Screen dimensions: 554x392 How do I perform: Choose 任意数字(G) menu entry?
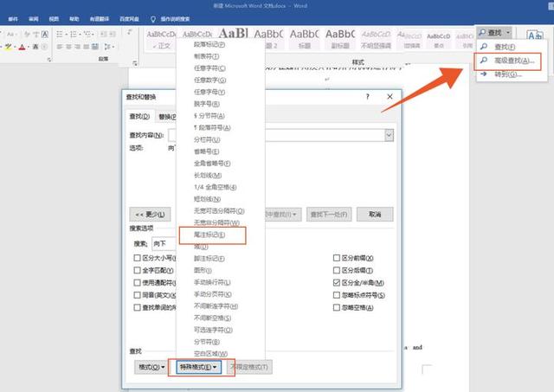pos(209,80)
